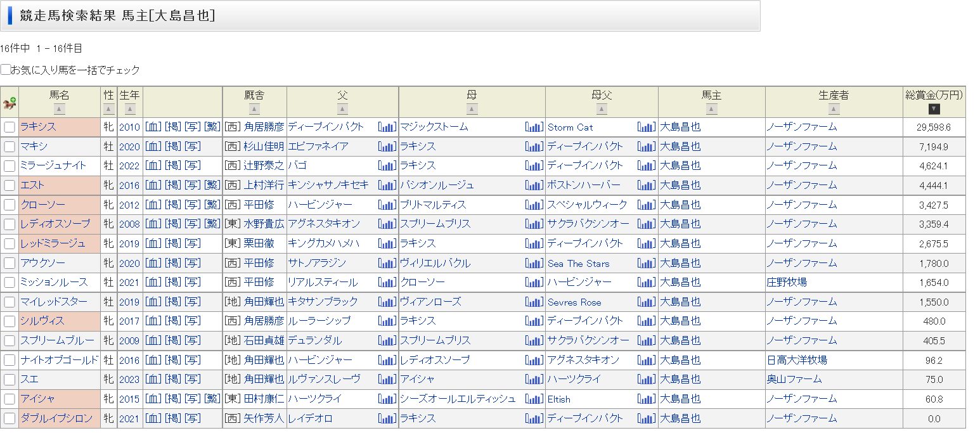This screenshot has width=980, height=433.
Task: Open chart icon beside シーズオールエルティッシュ
Action: point(534,399)
